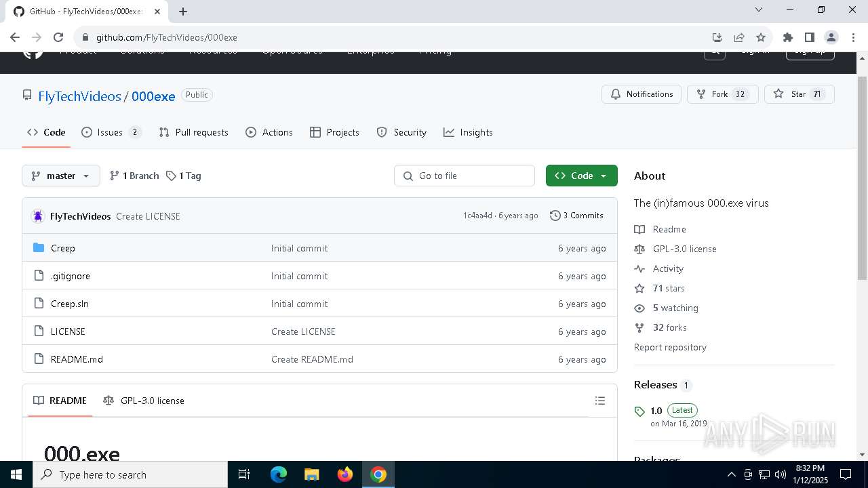The image size is (868, 488).
Task: Select the README tab in file viewer
Action: 60,401
